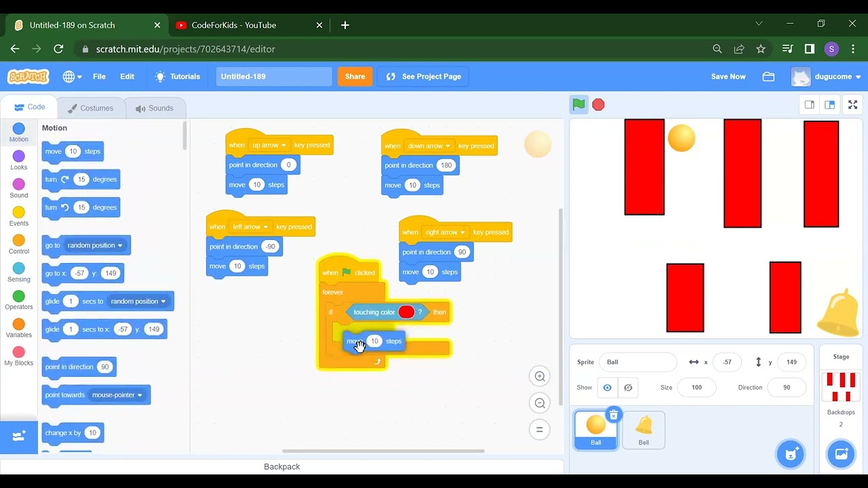
Task: Click the green flag to run project
Action: [x=578, y=104]
